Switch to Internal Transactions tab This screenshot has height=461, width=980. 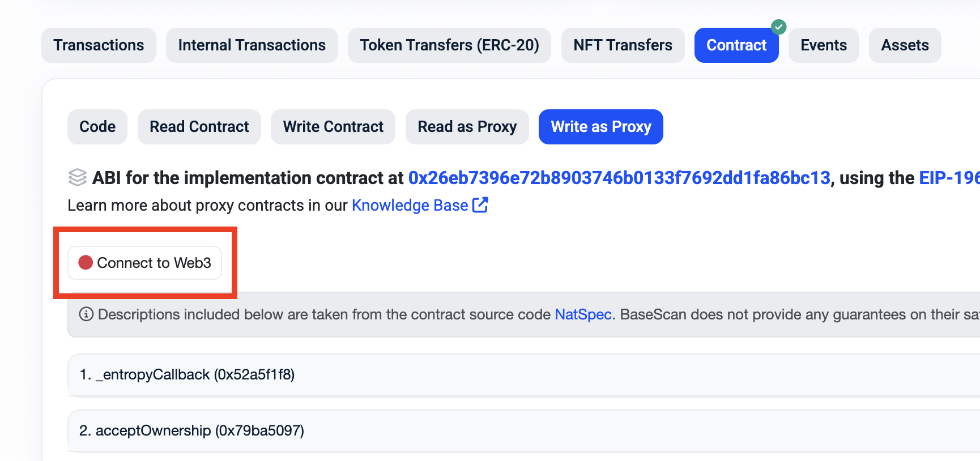[x=252, y=45]
